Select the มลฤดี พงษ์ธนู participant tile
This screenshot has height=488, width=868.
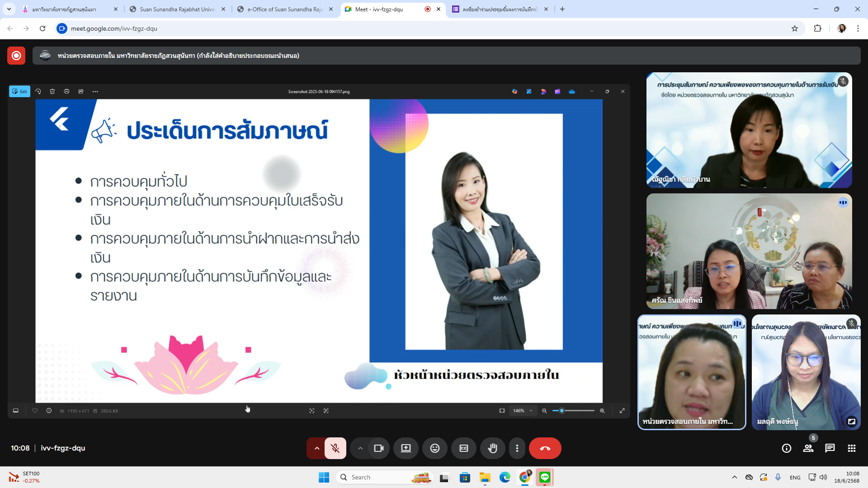(x=806, y=372)
